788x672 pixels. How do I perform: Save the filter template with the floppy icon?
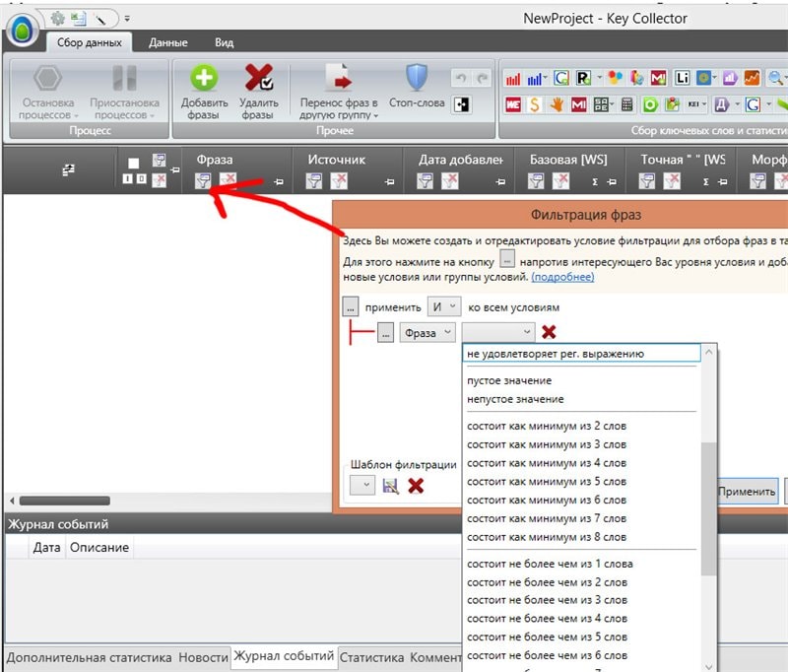click(x=390, y=486)
